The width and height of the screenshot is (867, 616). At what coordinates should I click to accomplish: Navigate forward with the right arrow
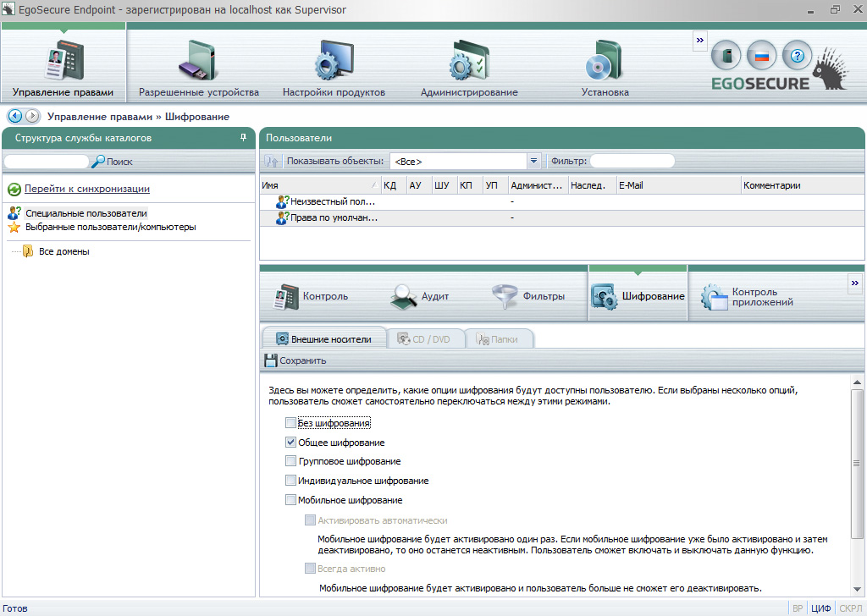(32, 116)
